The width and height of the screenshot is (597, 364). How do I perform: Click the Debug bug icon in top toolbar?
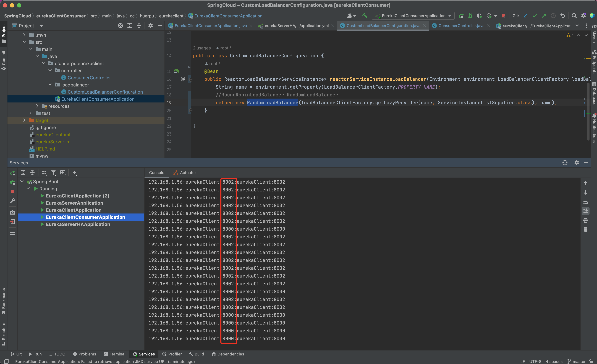(470, 16)
